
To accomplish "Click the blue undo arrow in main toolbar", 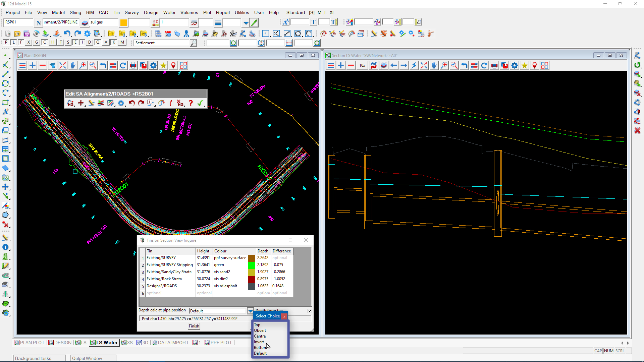I will click(67, 34).
